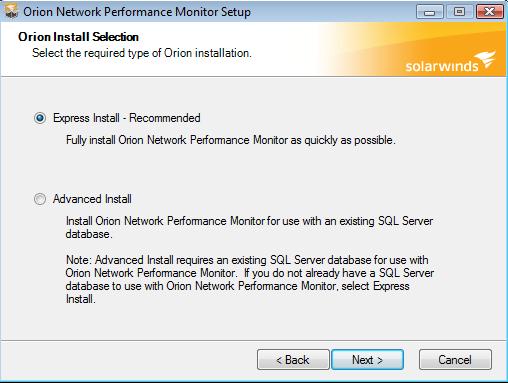Viewport: 508px width, 383px height.
Task: Proceed with the Next button
Action: [x=367, y=360]
